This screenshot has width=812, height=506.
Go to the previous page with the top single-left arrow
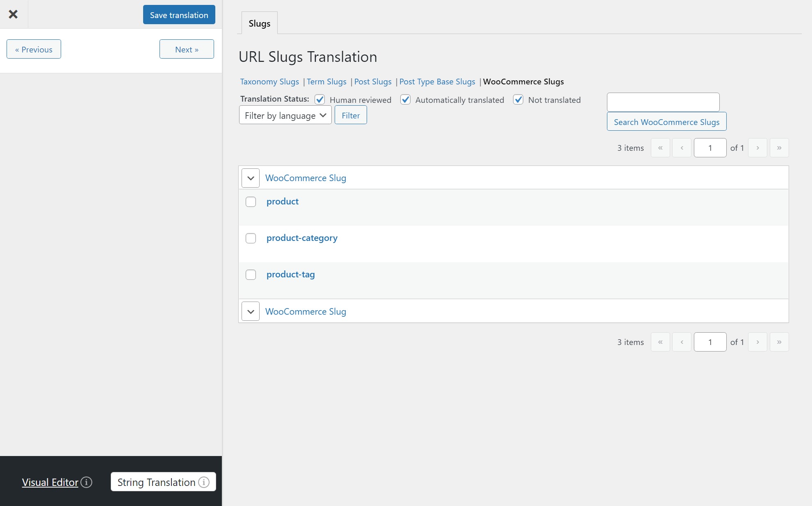[x=682, y=147]
